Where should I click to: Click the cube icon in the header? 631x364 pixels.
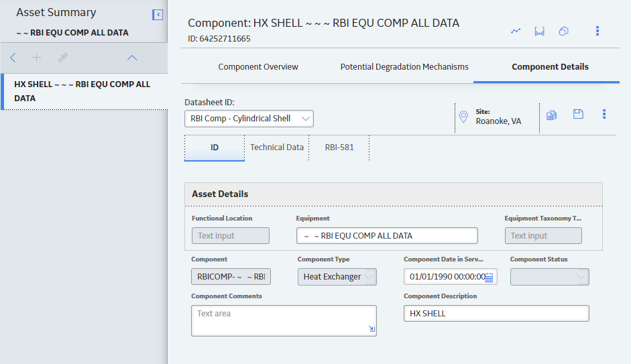coord(564,31)
